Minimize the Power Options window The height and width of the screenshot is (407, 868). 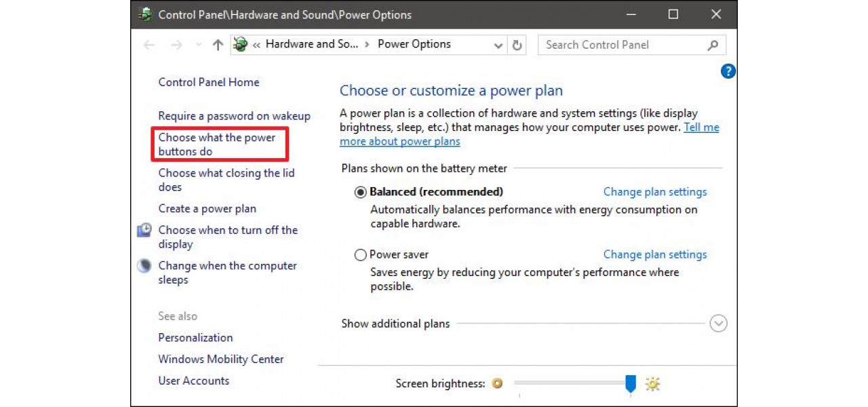point(630,14)
